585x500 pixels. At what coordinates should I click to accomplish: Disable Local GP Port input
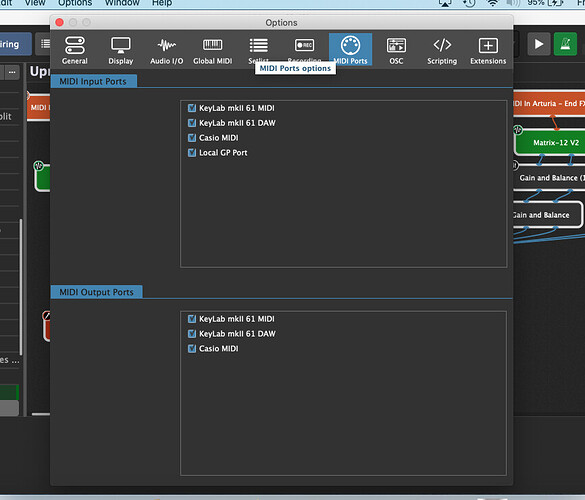point(192,153)
